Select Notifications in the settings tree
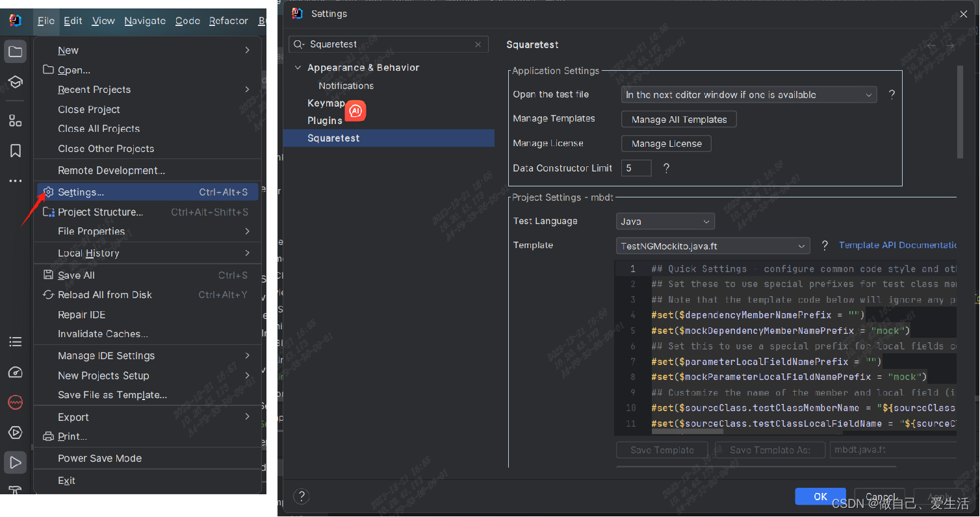This screenshot has width=980, height=517. pos(346,86)
